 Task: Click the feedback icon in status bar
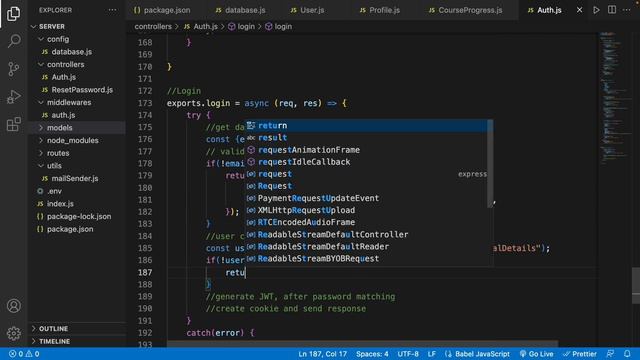(x=610, y=353)
